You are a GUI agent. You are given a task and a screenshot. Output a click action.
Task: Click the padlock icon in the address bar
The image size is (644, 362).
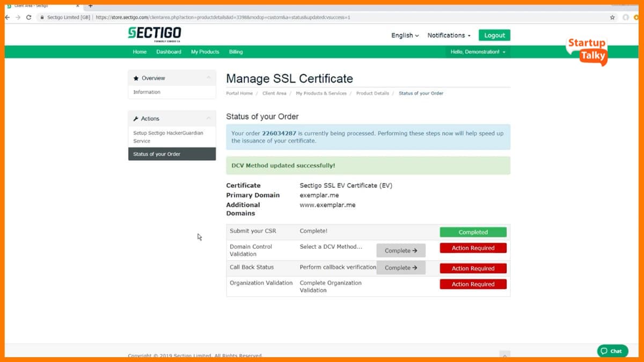point(42,17)
